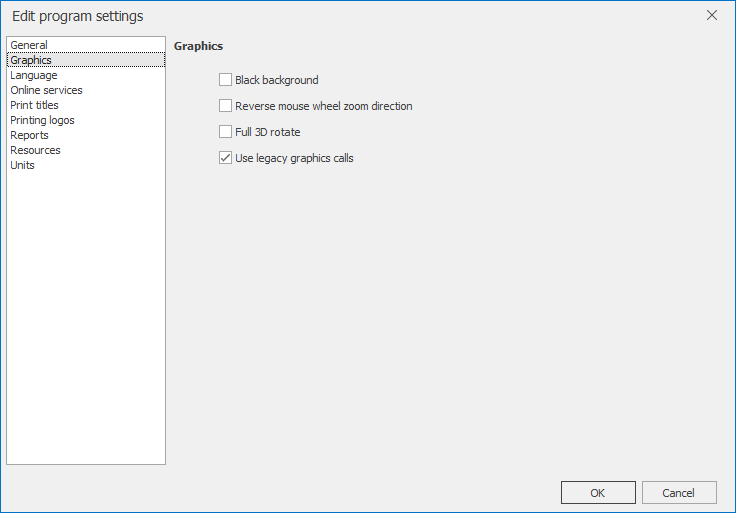Open Online services settings

coord(86,90)
